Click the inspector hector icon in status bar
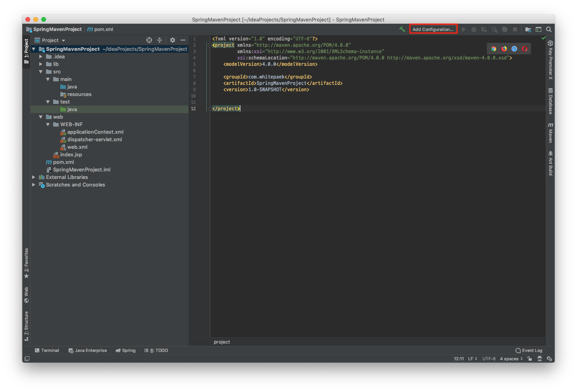577x392 pixels. click(540, 359)
